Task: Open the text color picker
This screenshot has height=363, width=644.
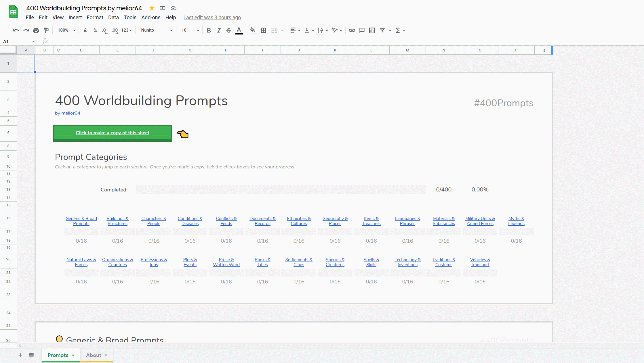Action: (239, 30)
